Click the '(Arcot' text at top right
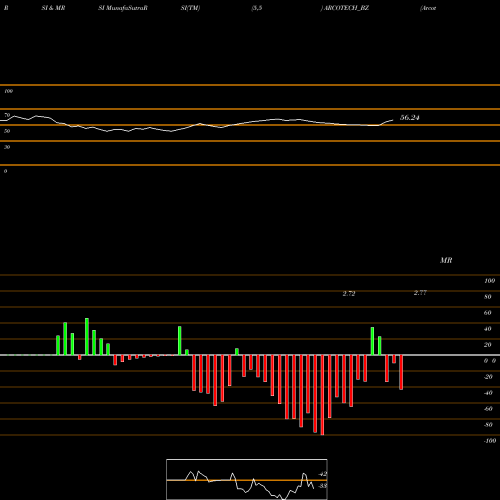Image resolution: width=500 pixels, height=500 pixels. (428, 8)
